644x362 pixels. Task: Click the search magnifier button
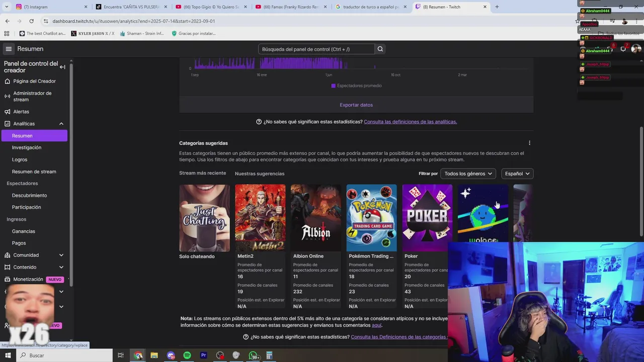tap(380, 49)
